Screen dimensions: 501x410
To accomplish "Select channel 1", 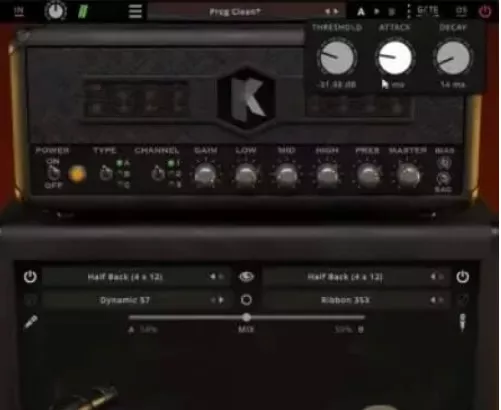I will (x=174, y=163).
